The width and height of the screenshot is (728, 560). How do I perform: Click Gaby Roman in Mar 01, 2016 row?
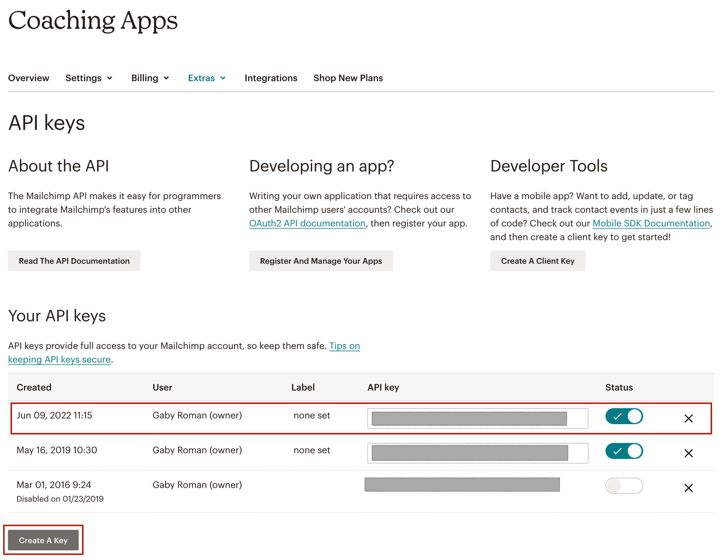point(197,485)
